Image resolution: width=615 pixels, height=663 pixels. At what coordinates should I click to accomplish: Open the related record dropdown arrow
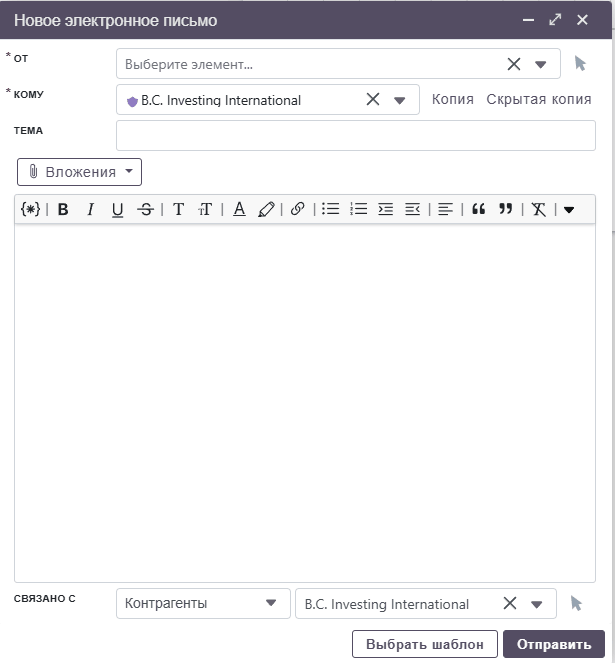[537, 605]
